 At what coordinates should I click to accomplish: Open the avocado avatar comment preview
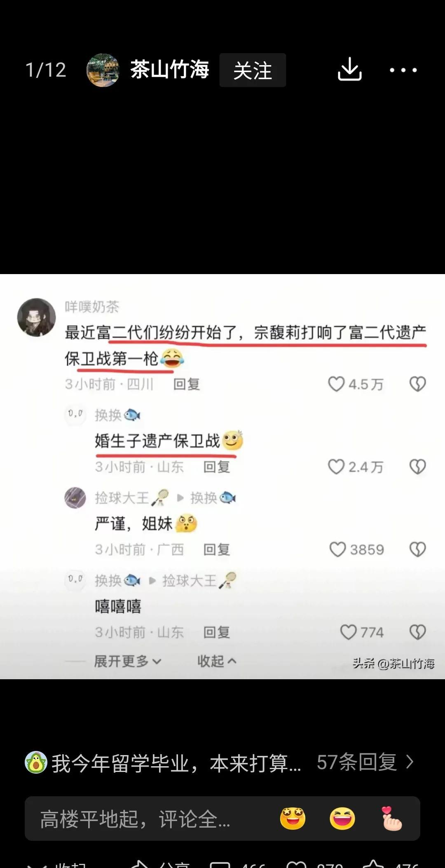[x=163, y=762]
